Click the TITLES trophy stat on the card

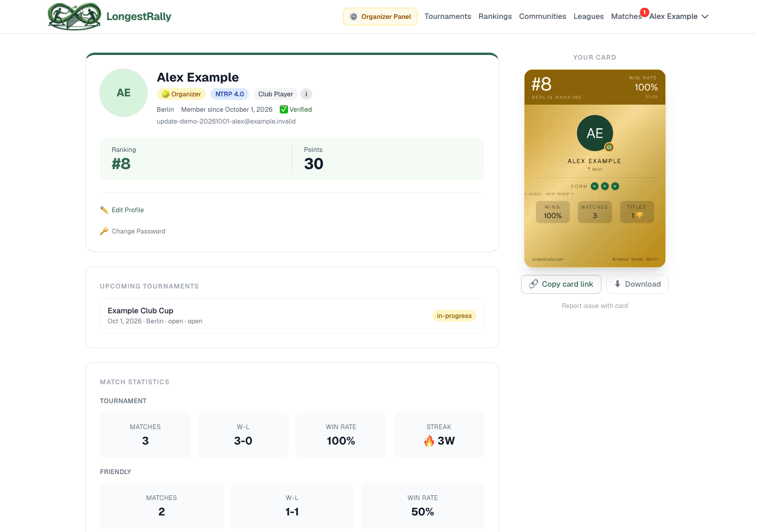[x=637, y=212]
